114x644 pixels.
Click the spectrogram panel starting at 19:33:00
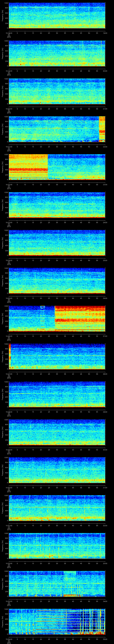pos(57,584)
